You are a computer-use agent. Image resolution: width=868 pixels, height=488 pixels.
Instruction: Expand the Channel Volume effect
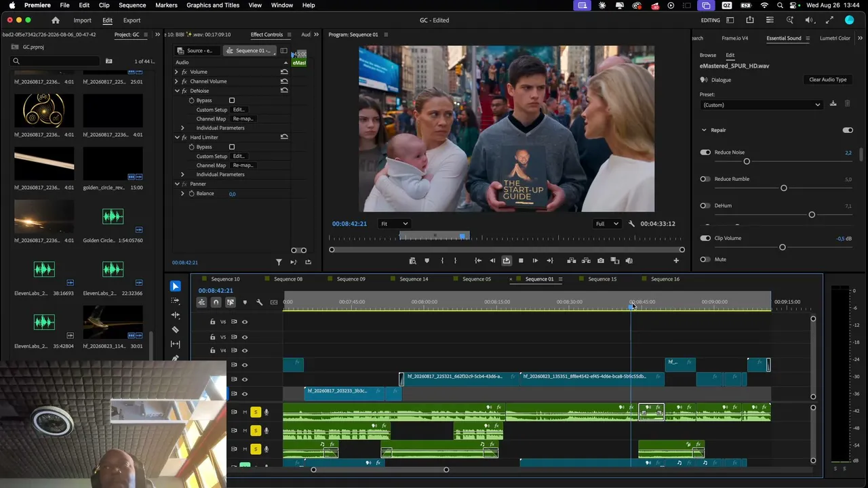click(x=177, y=81)
